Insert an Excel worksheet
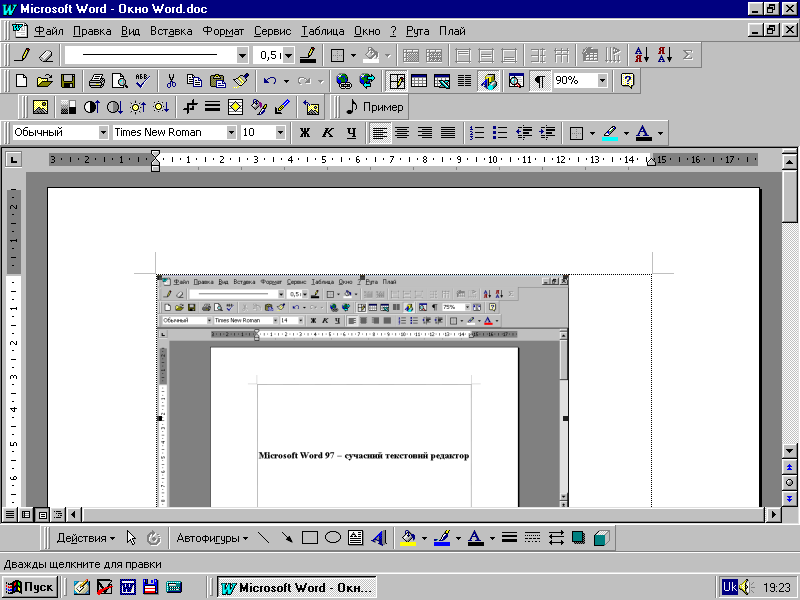The width and height of the screenshot is (800, 600). pos(442,81)
